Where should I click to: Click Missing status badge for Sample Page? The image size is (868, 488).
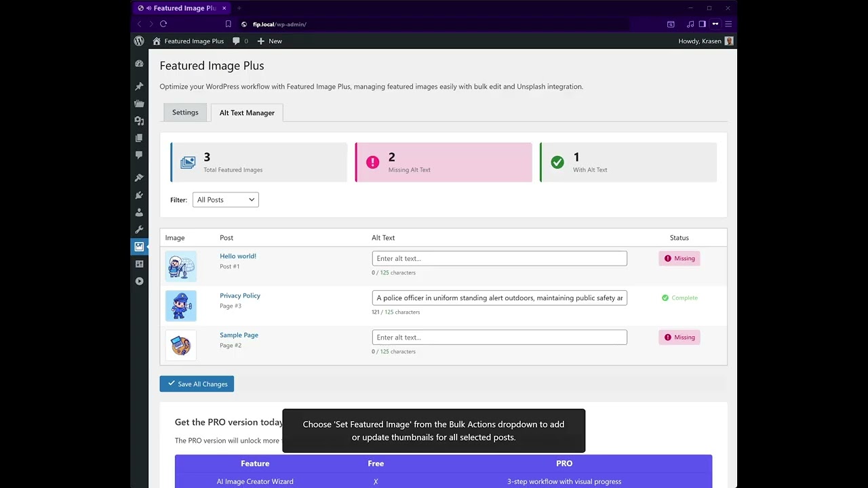[679, 337]
